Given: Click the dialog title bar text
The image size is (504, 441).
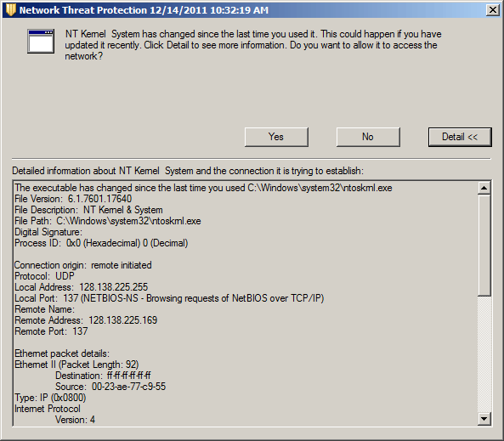Looking at the screenshot, I should pyautogui.click(x=144, y=10).
